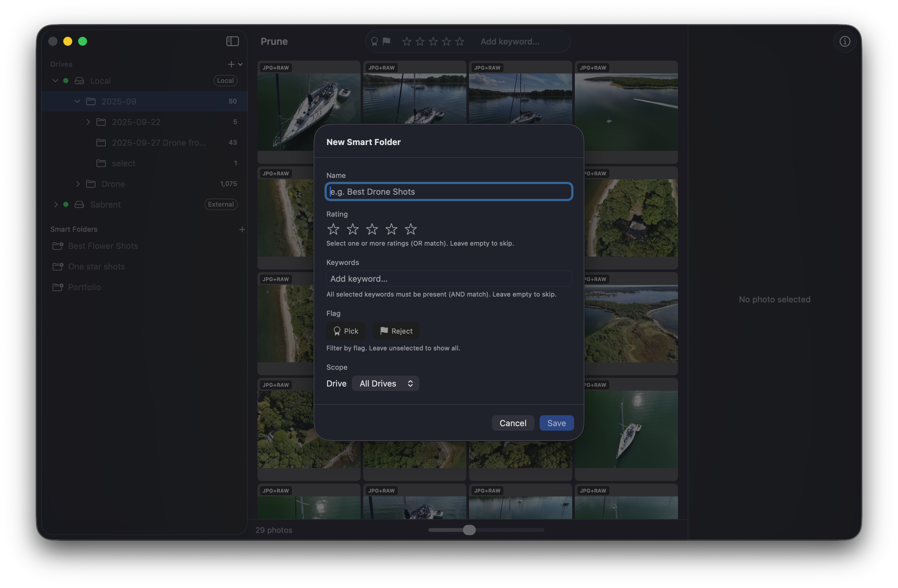Click the Drives section header
The image size is (898, 588).
point(61,64)
